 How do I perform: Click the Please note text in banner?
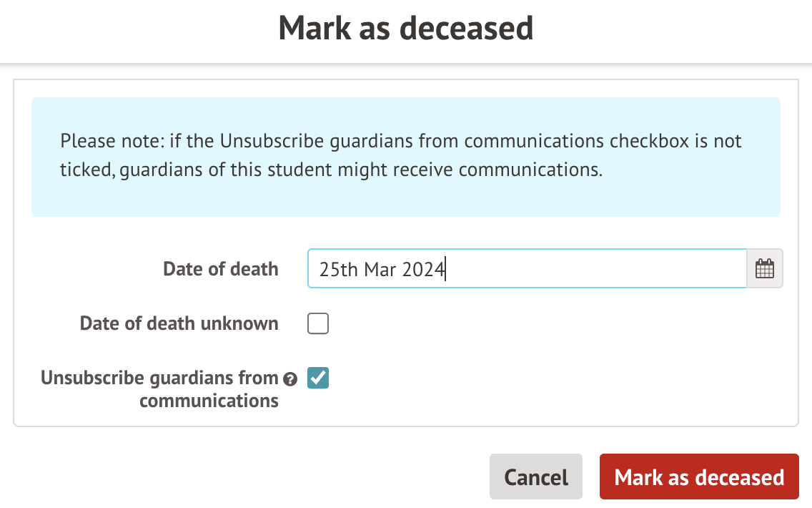click(101, 141)
